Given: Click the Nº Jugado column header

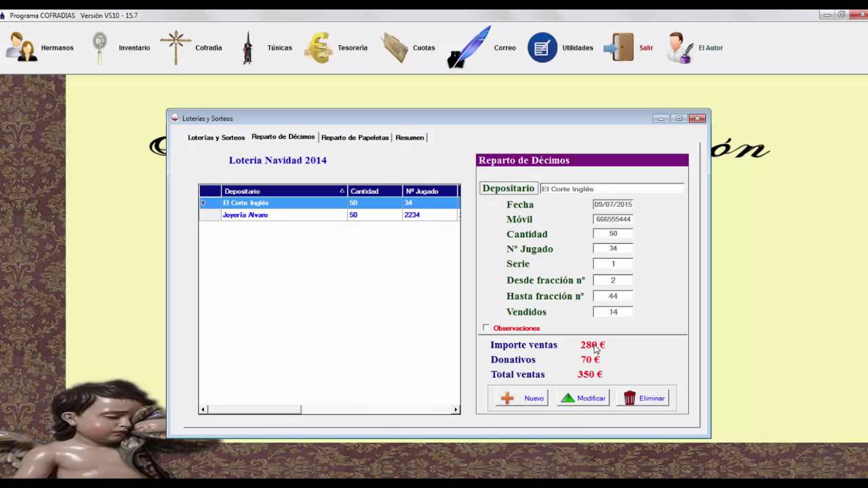Looking at the screenshot, I should click(x=430, y=191).
